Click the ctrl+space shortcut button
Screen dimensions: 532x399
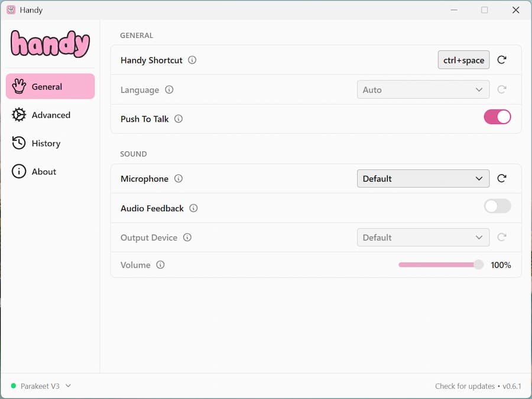(x=463, y=60)
